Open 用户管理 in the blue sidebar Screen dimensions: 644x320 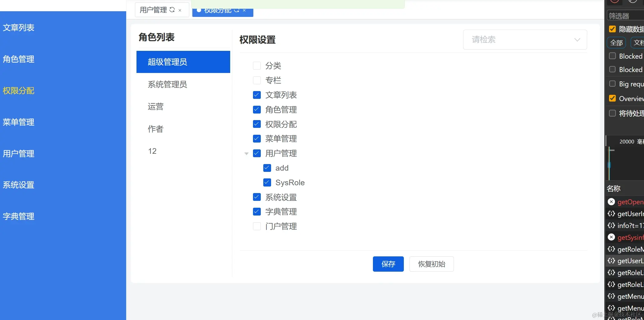19,154
